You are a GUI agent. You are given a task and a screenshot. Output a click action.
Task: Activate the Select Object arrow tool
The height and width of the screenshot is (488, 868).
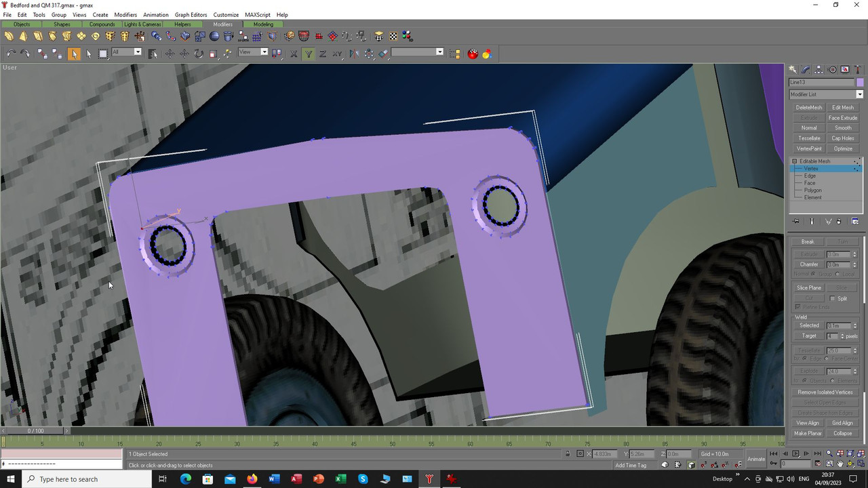pyautogui.click(x=74, y=54)
